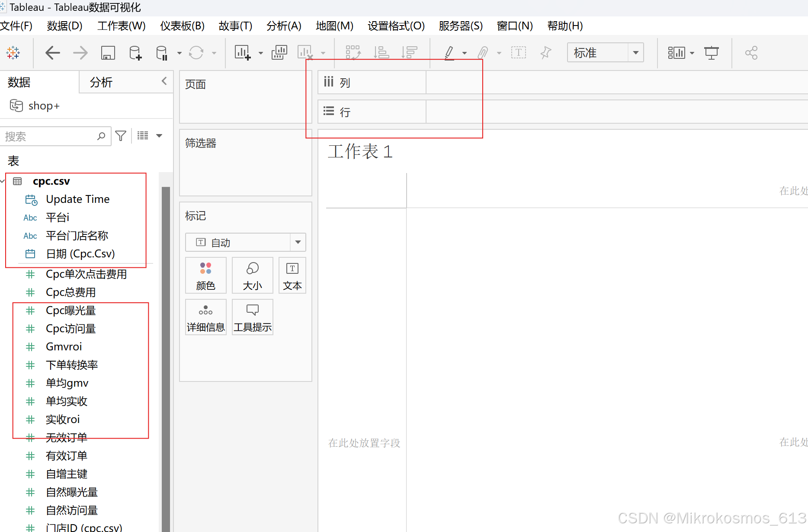The image size is (808, 532).
Task: Click the pause auto updates cylinder icon
Action: [x=162, y=53]
